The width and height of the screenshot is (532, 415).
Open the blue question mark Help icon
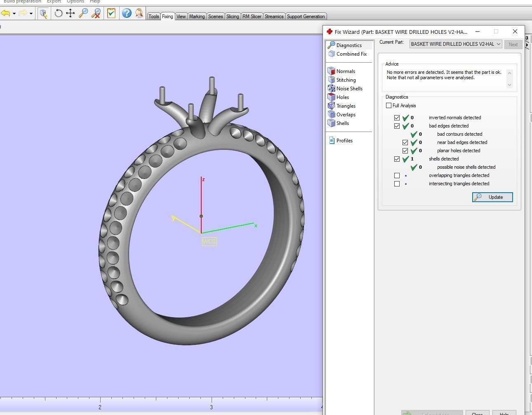[127, 13]
